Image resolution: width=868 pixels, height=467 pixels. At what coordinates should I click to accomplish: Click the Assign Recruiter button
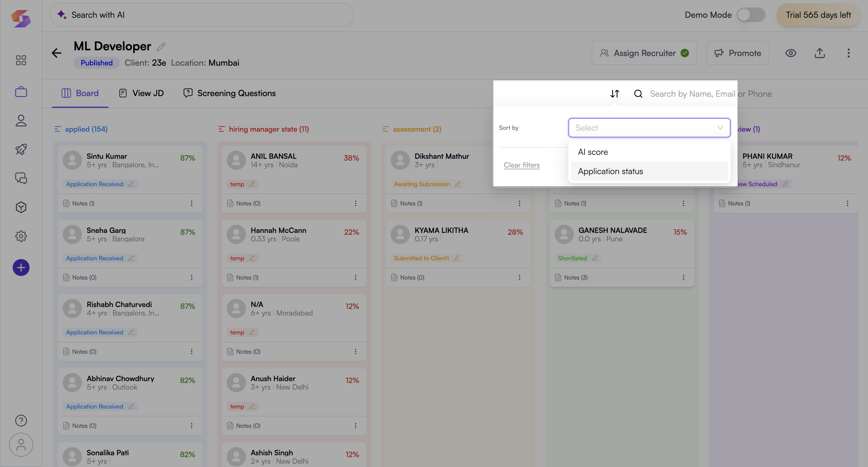pyautogui.click(x=644, y=53)
